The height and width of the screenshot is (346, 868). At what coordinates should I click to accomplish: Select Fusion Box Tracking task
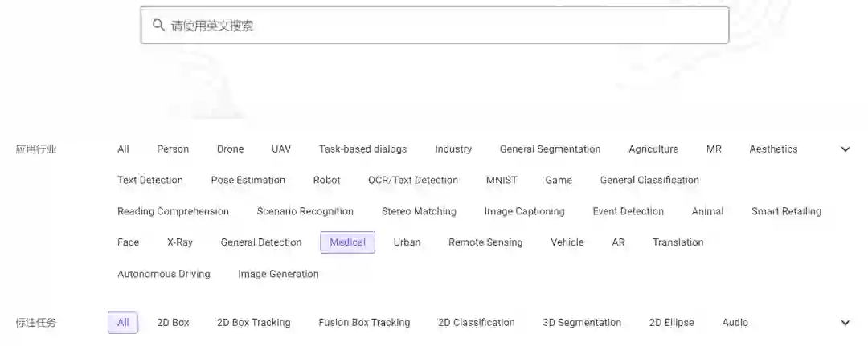[364, 323]
